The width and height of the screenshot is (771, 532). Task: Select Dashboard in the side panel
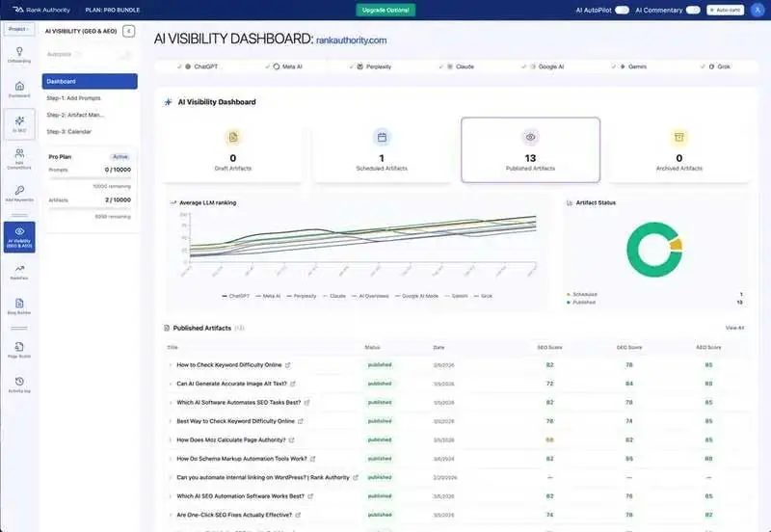(90, 82)
